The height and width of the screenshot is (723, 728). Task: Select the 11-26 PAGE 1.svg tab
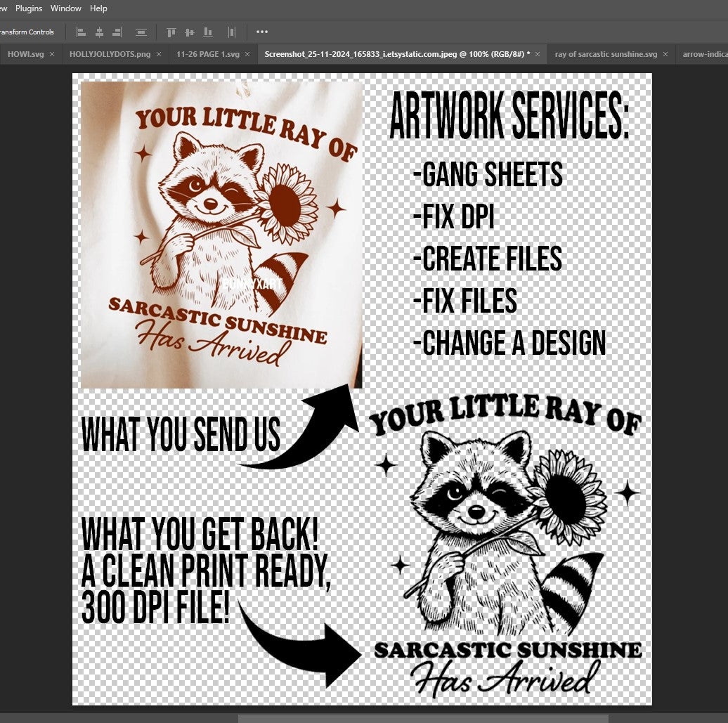208,54
